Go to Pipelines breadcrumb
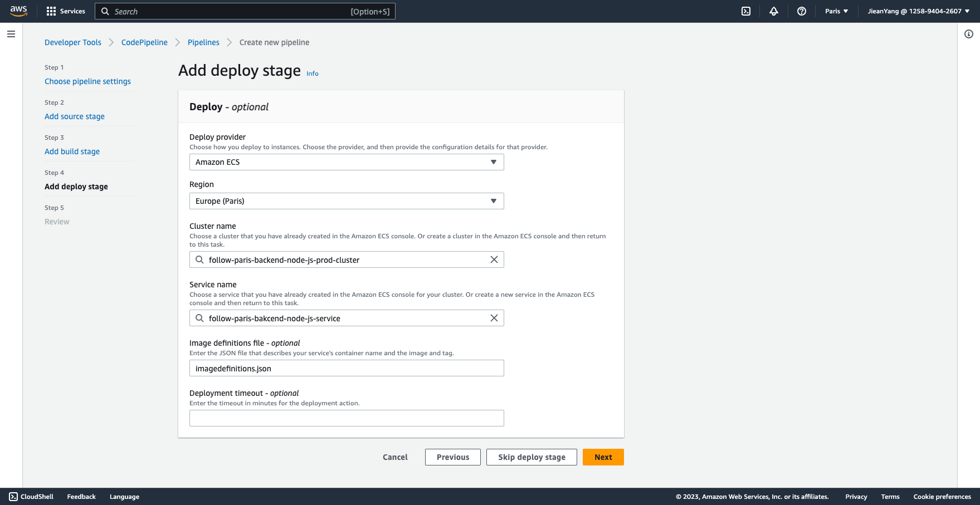 click(x=203, y=42)
